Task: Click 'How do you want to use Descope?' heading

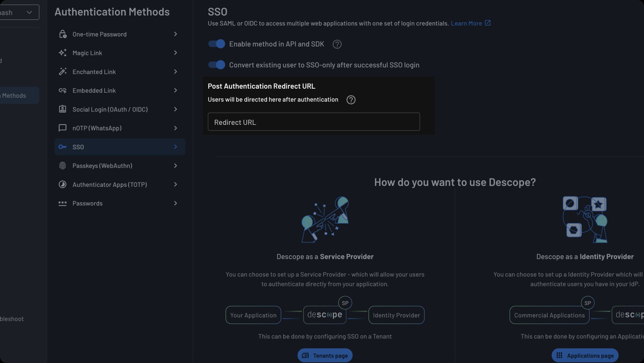Action: 455,182
